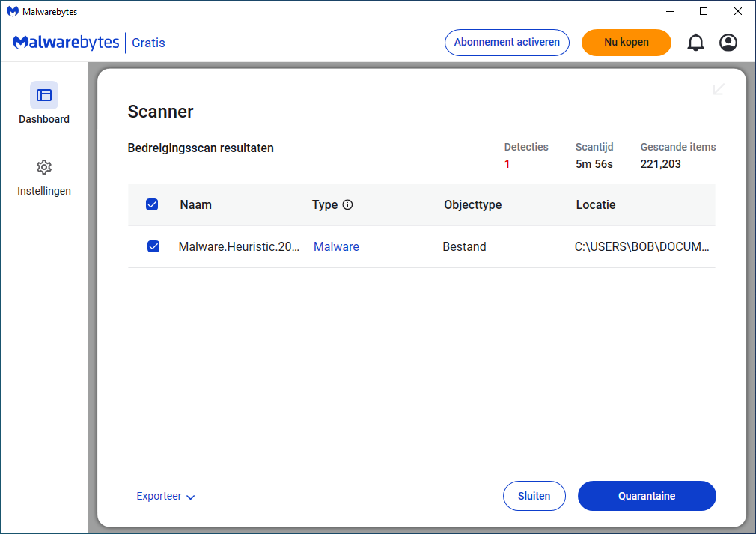
Task: Open the notifications bell
Action: [695, 43]
